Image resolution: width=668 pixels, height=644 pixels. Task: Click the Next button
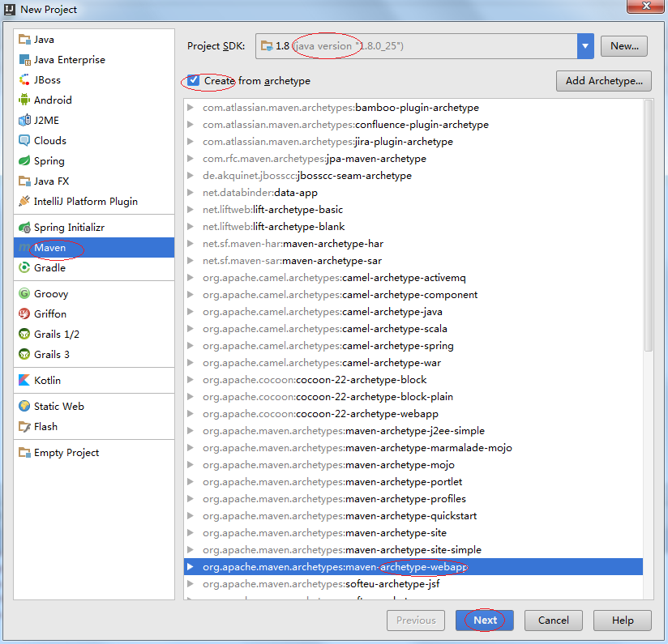[x=485, y=621]
